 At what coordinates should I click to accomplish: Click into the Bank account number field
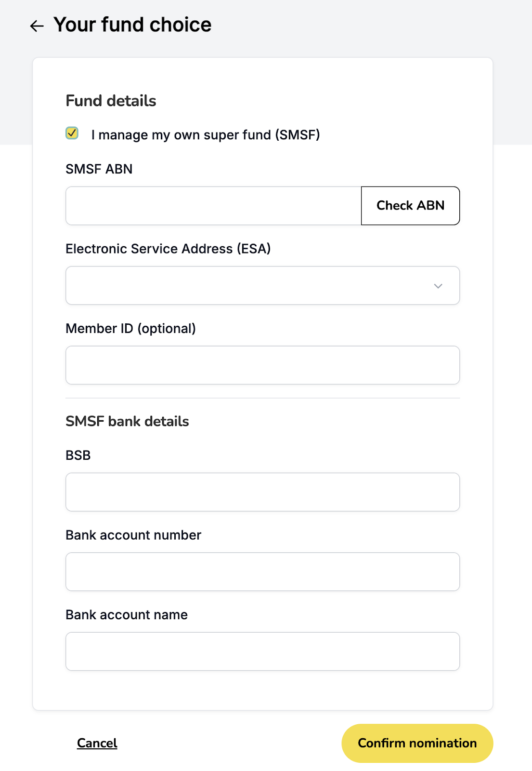pyautogui.click(x=263, y=572)
